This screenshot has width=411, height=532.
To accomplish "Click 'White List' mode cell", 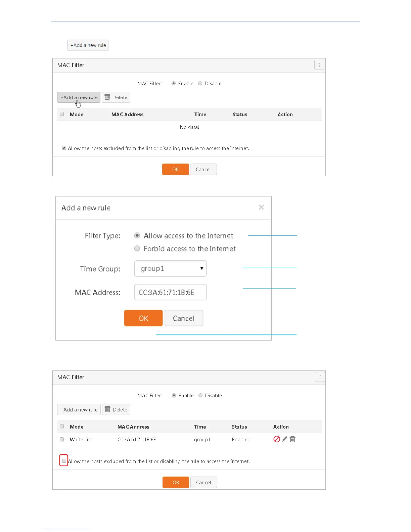I will pos(81,439).
